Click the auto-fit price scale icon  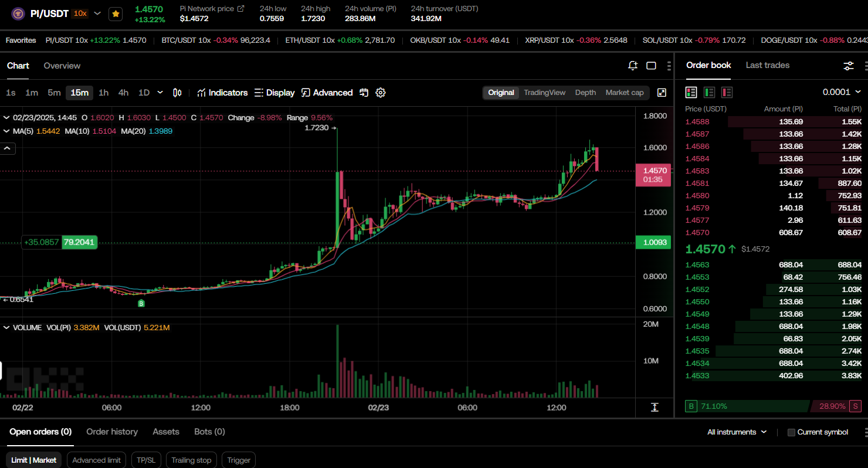coord(655,407)
